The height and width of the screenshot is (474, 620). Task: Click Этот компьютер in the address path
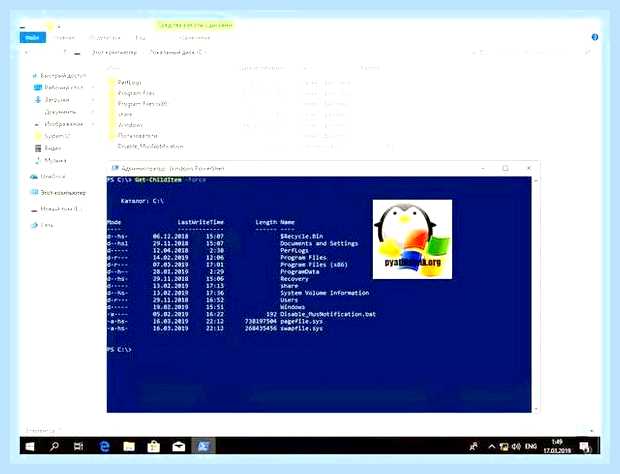pyautogui.click(x=114, y=52)
